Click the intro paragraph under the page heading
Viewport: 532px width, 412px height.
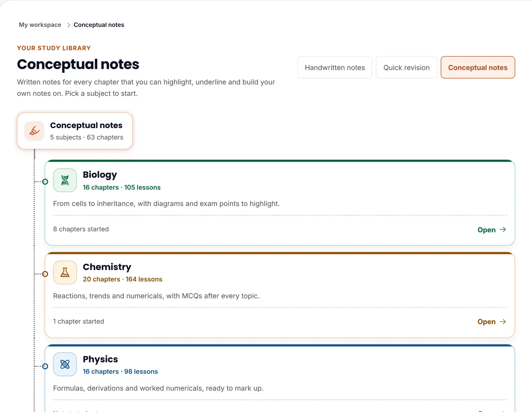point(146,88)
